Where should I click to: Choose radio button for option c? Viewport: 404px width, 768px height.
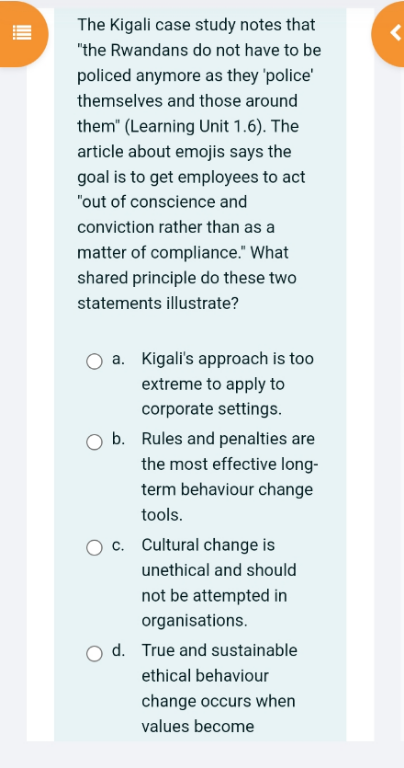(x=95, y=548)
